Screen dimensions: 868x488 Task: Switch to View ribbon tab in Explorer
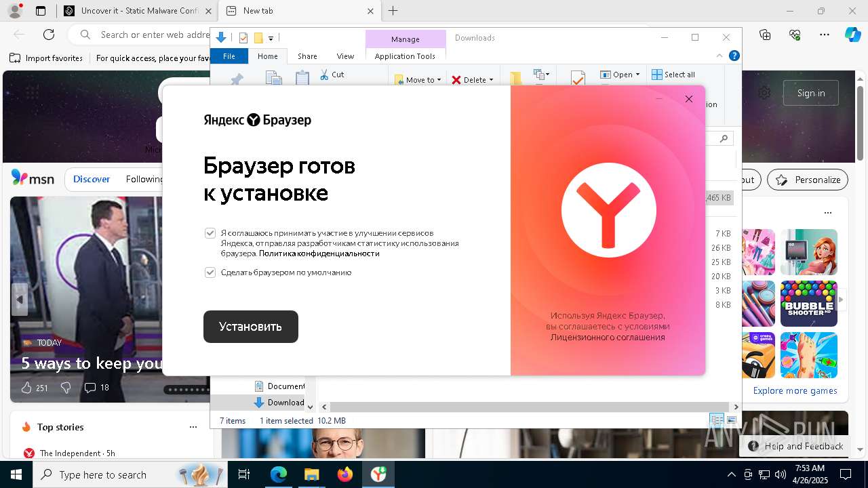345,56
